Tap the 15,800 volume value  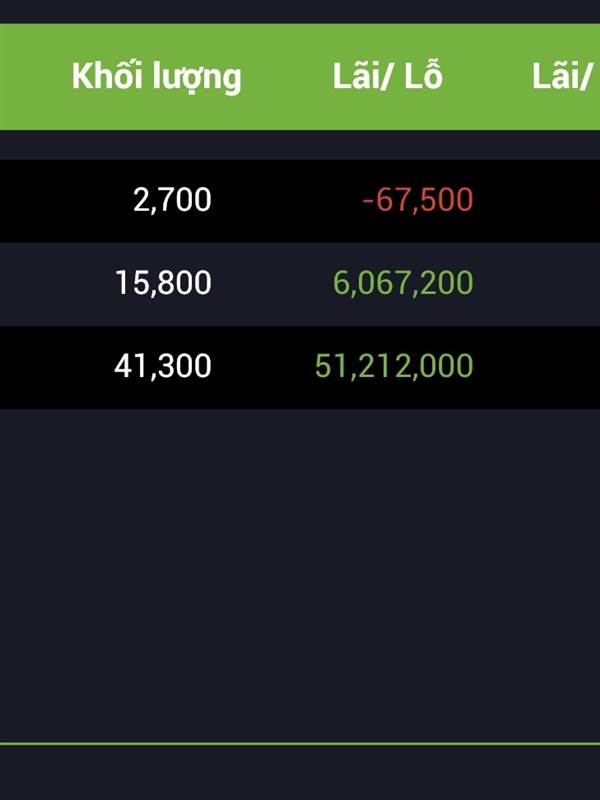(x=163, y=283)
